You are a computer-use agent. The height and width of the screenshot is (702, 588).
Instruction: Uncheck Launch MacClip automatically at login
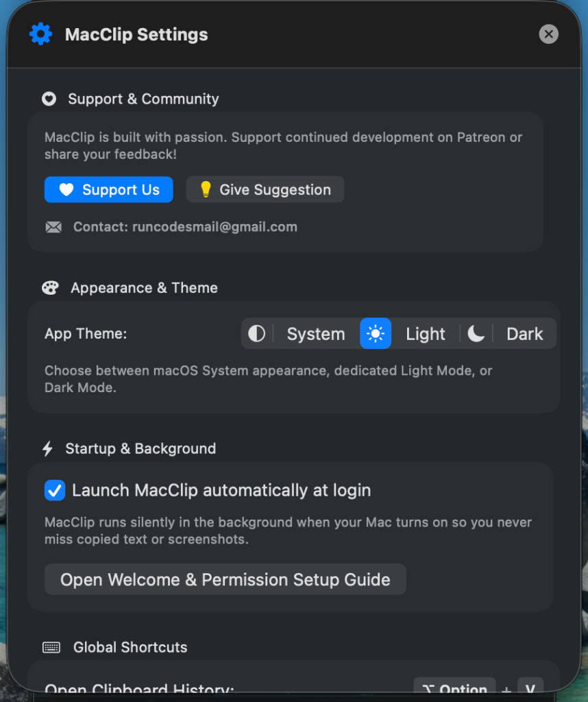pyautogui.click(x=55, y=490)
